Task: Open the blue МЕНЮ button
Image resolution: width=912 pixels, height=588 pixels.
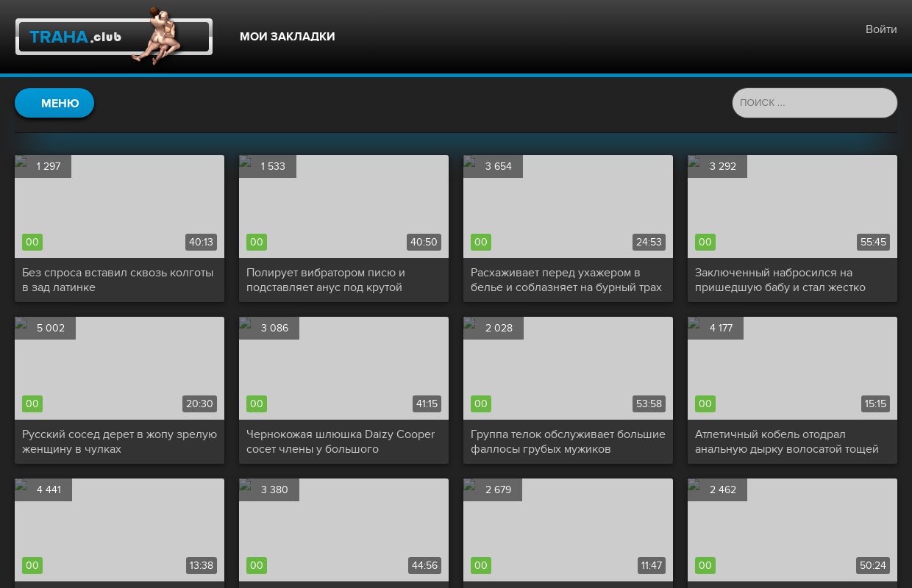Action: (x=54, y=103)
